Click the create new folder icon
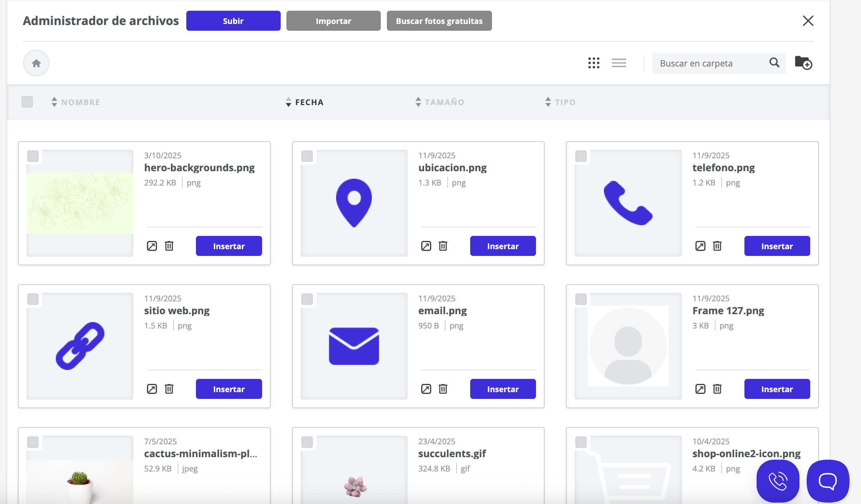 (x=803, y=63)
